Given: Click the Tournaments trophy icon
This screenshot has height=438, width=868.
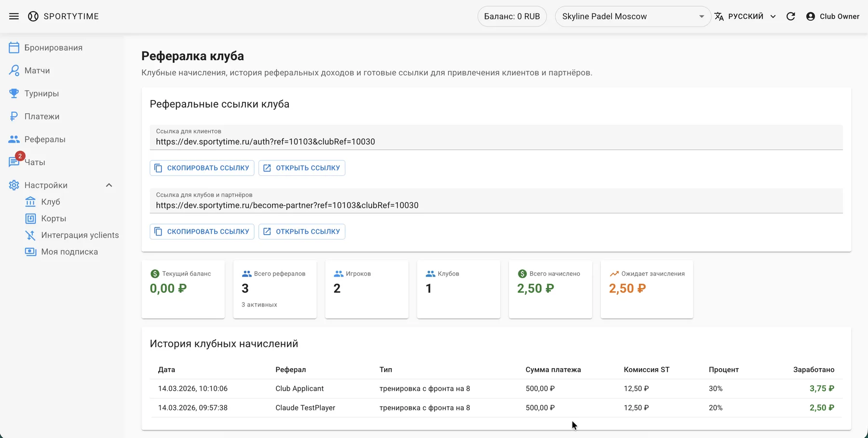Looking at the screenshot, I should 14,93.
